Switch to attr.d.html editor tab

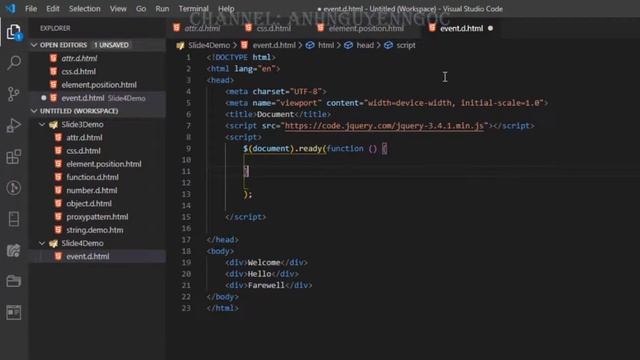[202, 28]
